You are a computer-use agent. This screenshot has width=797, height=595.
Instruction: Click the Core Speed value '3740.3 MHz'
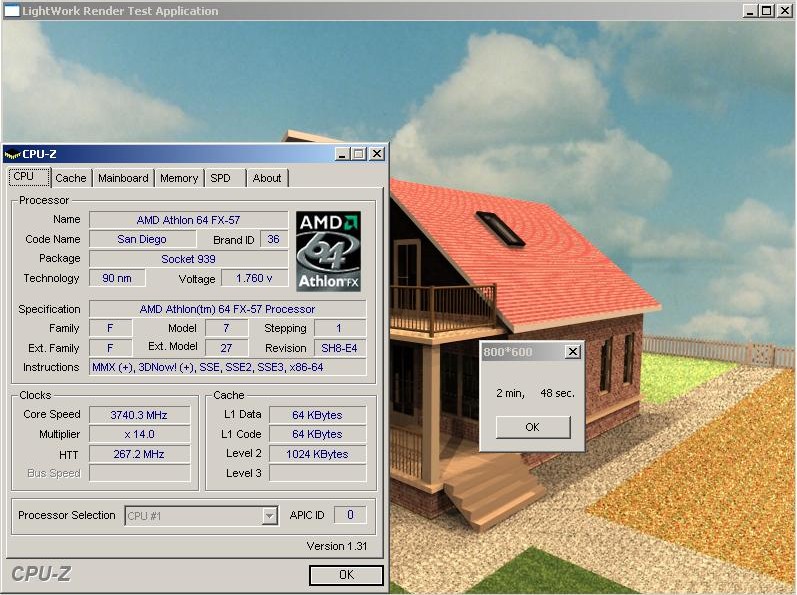[139, 415]
